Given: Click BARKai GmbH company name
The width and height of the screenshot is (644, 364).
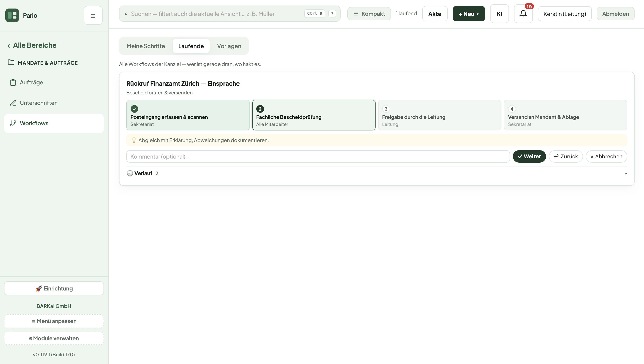Looking at the screenshot, I should pyautogui.click(x=54, y=306).
